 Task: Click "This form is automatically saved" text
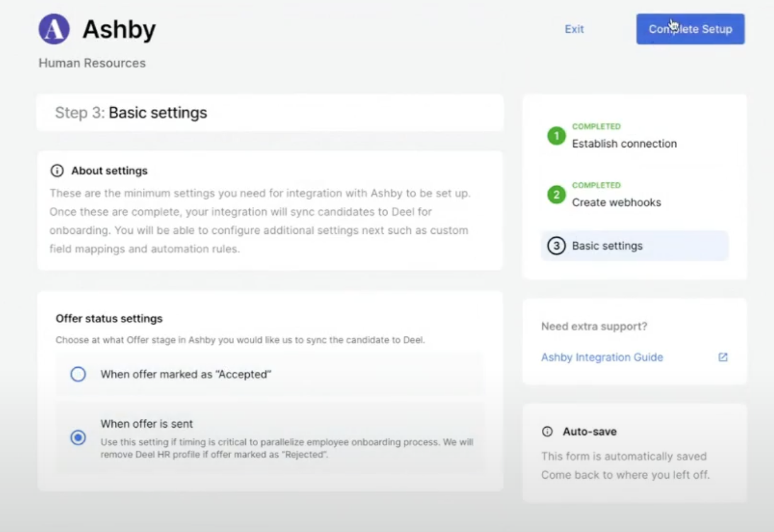624,456
